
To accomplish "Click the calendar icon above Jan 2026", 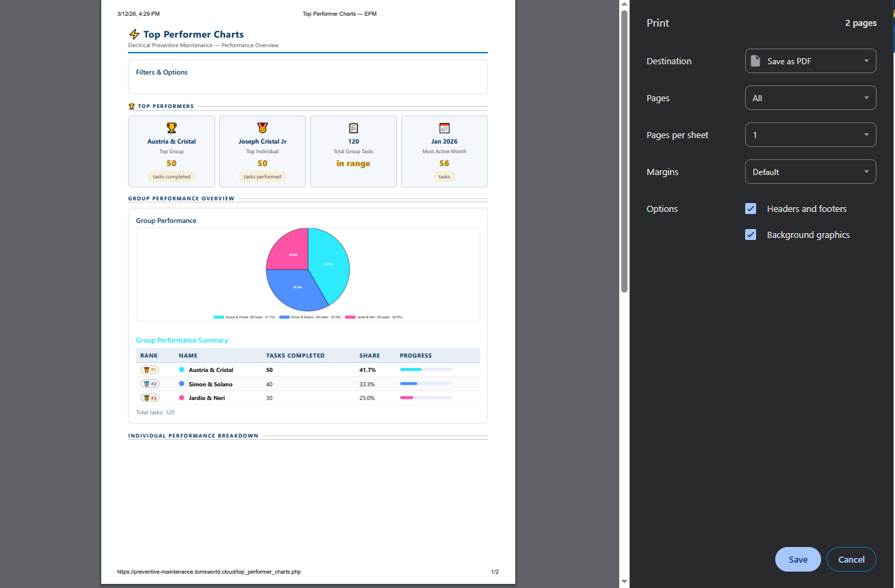I will (x=444, y=128).
